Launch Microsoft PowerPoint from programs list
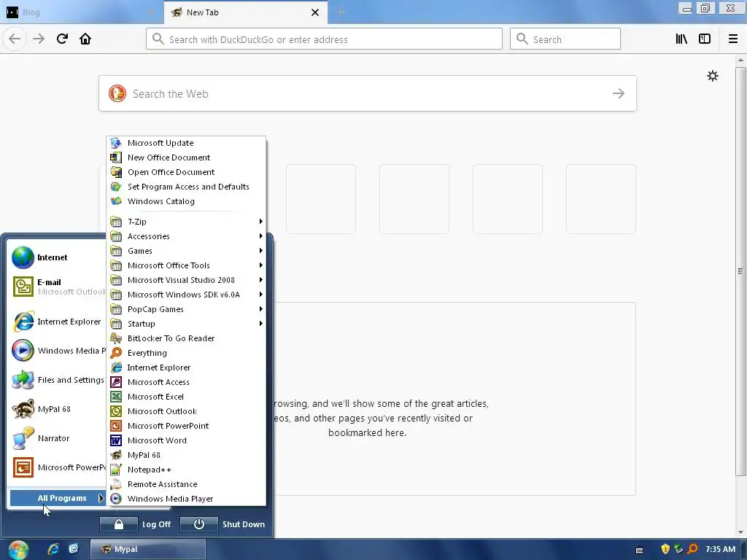Screen dimensions: 747x560 [186, 426]
